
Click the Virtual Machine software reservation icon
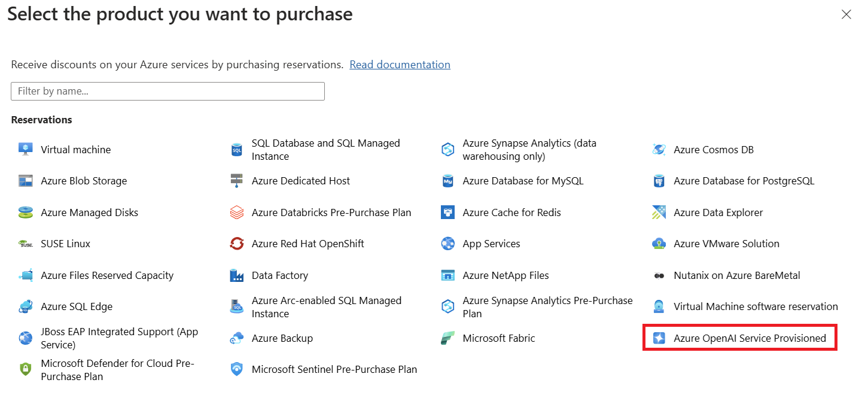659,306
